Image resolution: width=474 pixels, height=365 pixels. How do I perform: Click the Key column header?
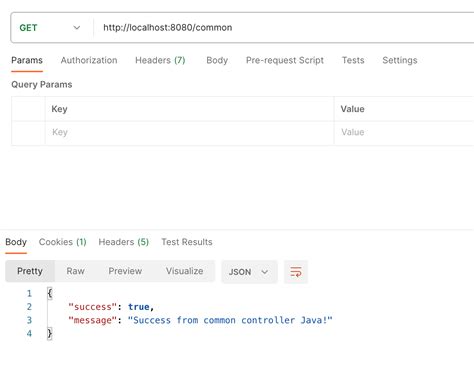coord(59,109)
